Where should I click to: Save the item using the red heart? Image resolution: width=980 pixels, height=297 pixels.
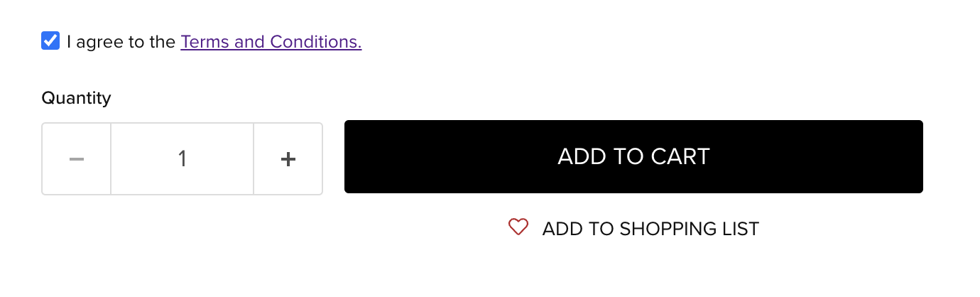click(518, 228)
